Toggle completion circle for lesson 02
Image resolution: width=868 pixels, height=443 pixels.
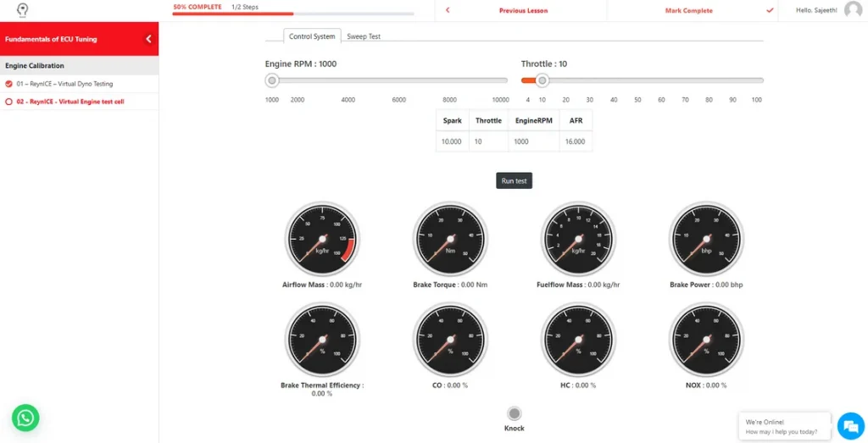coord(8,102)
